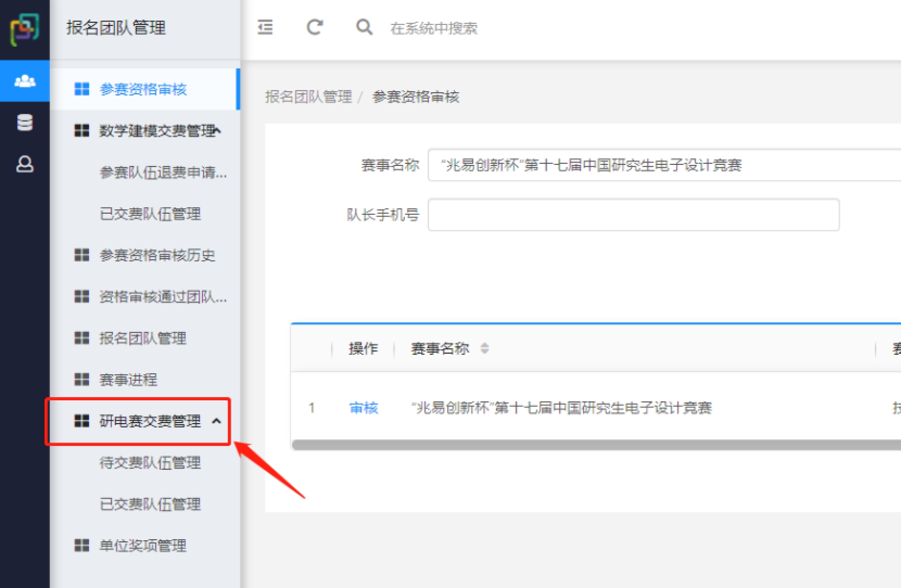Click 报名团队管理 breadcrumb link

pyautogui.click(x=308, y=97)
